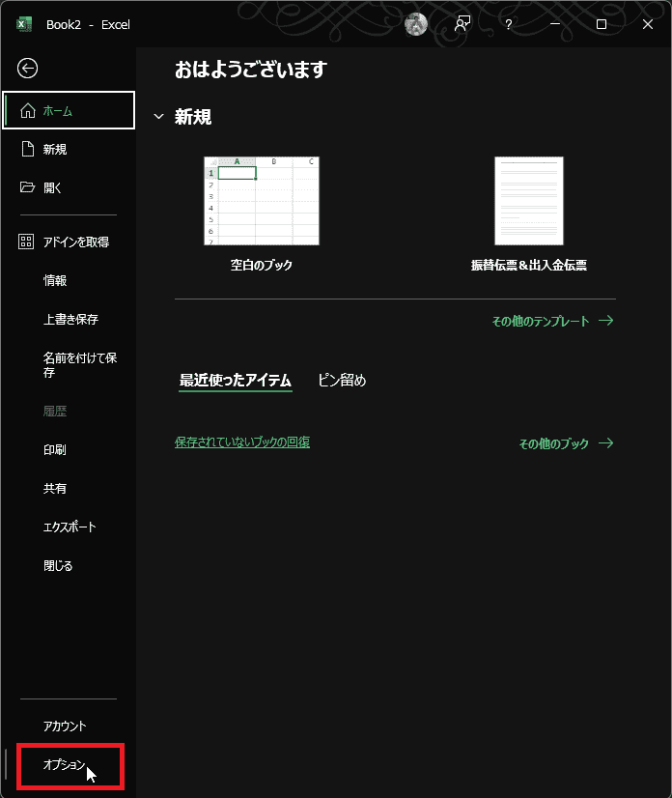This screenshot has height=798, width=672.
Task: Click the Home (ホーム) house icon
Action: [x=27, y=111]
